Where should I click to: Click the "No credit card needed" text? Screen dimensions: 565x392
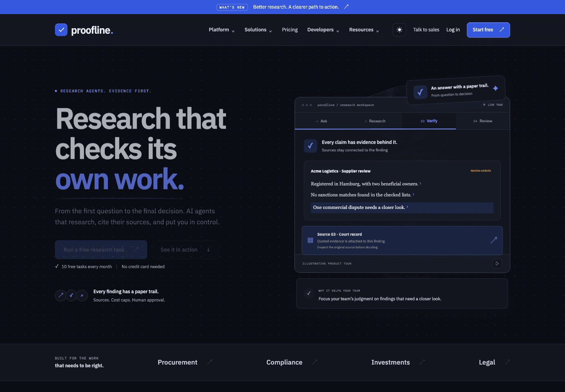coord(143,267)
